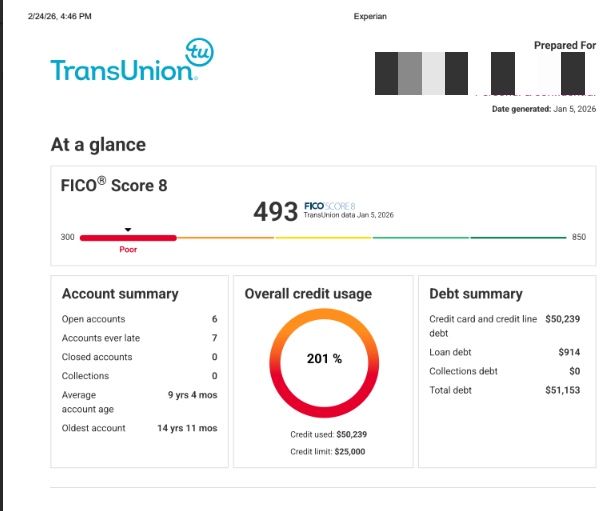Click the $0 collections debt value

point(575,371)
